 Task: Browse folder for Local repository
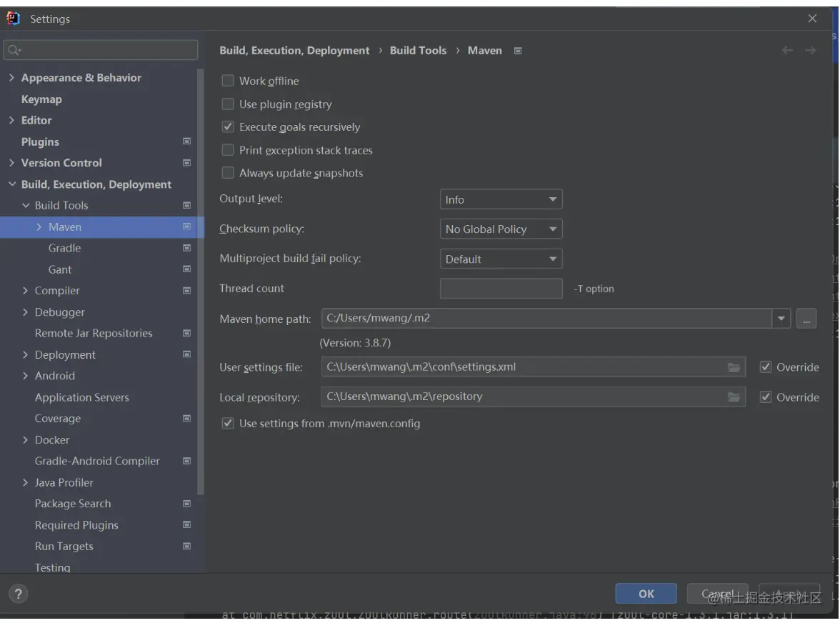pos(734,397)
